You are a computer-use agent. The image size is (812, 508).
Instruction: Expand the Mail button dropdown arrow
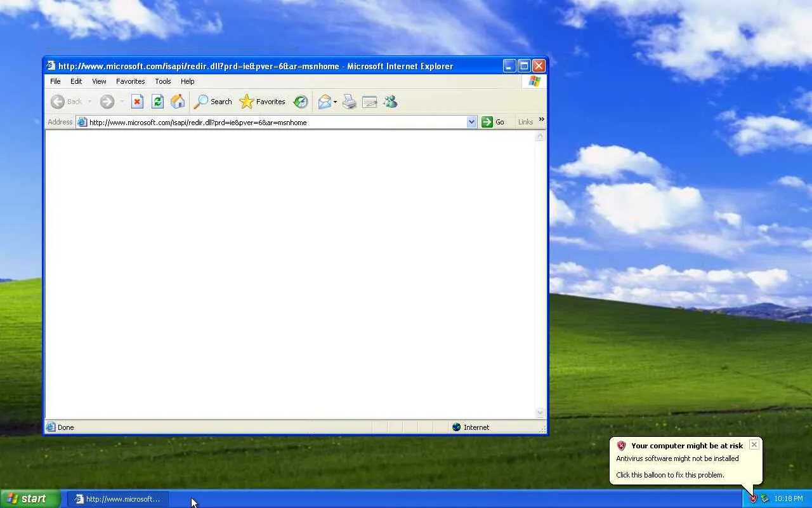point(336,102)
